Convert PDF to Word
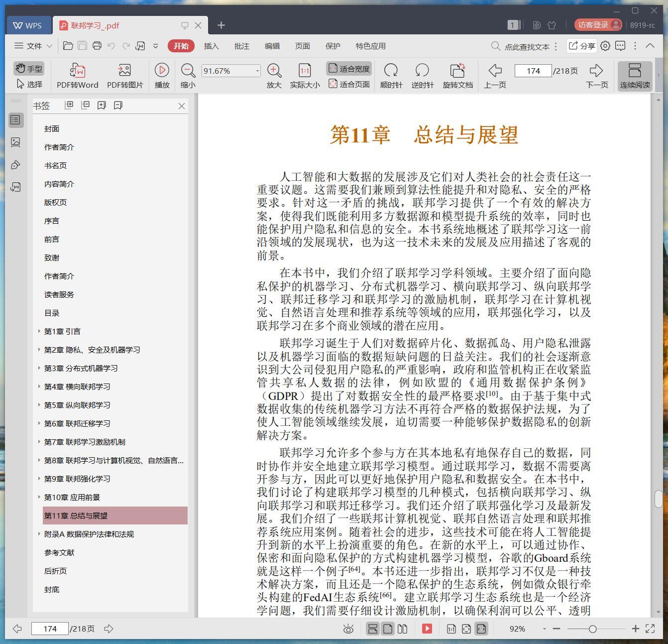668x644 pixels. coord(78,76)
